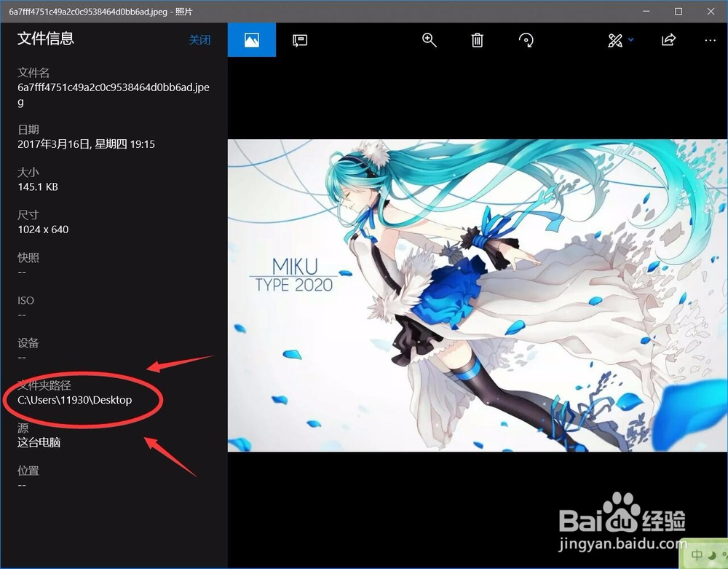
Task: Close the Photos window
Action: pos(711,11)
